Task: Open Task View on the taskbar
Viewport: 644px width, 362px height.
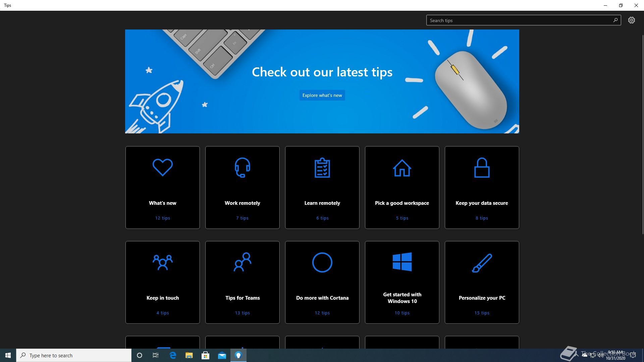Action: 156,355
